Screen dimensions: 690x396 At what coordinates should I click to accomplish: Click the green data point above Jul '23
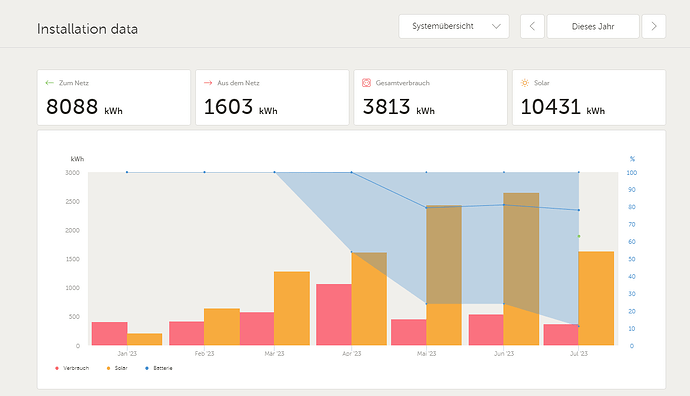pyautogui.click(x=579, y=236)
